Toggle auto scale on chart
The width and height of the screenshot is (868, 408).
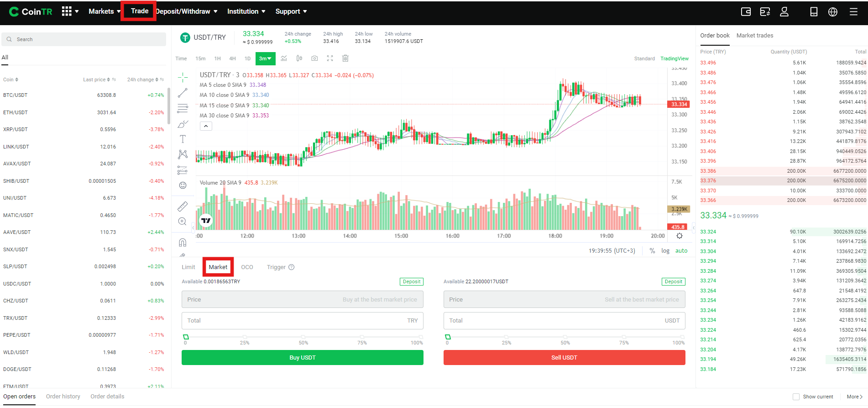tap(681, 250)
